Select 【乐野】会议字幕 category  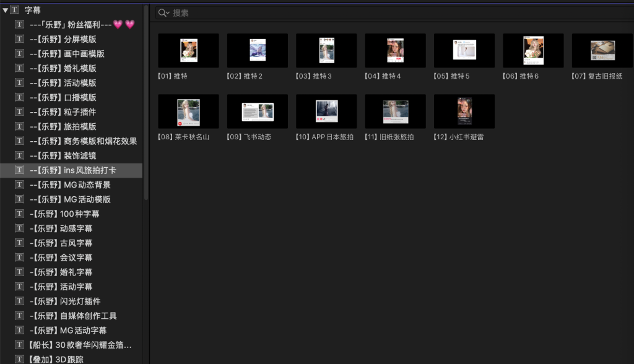pyautogui.click(x=71, y=258)
